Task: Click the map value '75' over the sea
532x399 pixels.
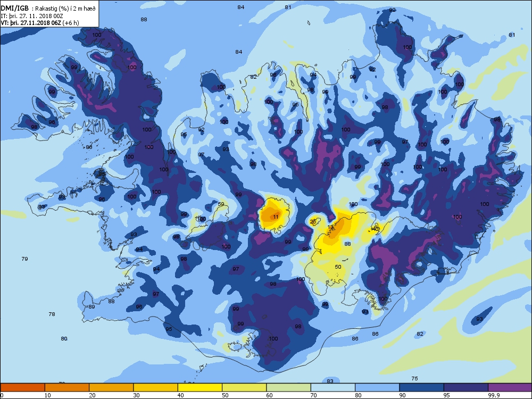Action: pos(414,378)
